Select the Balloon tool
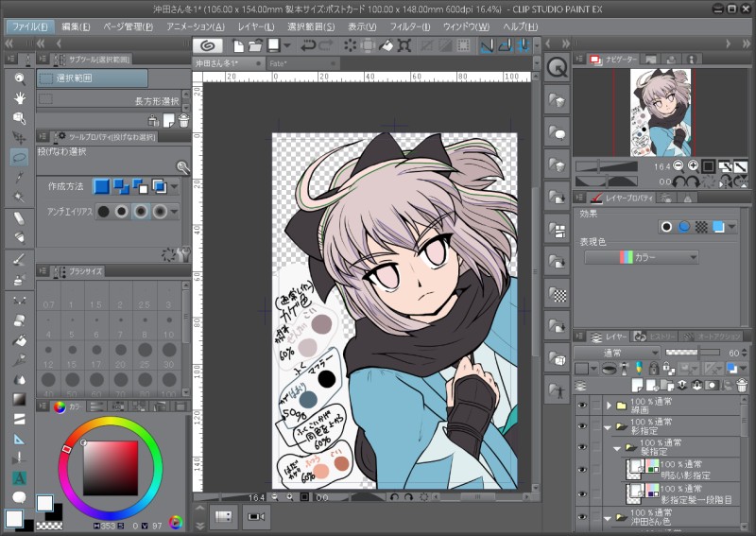The width and height of the screenshot is (756, 536). pos(19,497)
